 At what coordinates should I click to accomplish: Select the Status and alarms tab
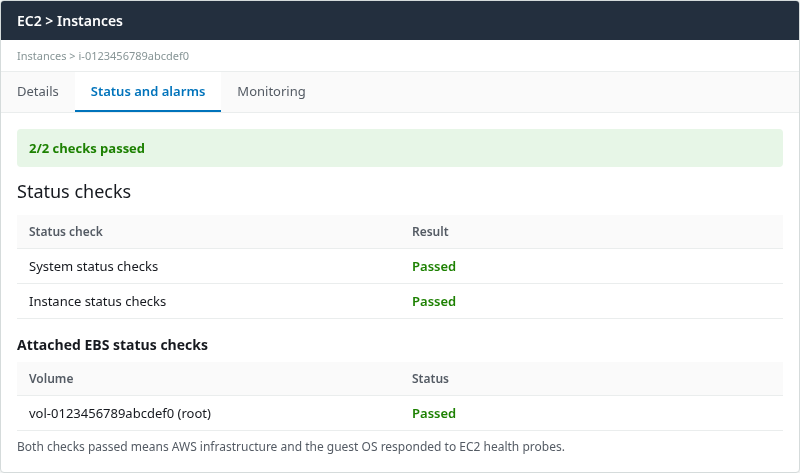148,92
